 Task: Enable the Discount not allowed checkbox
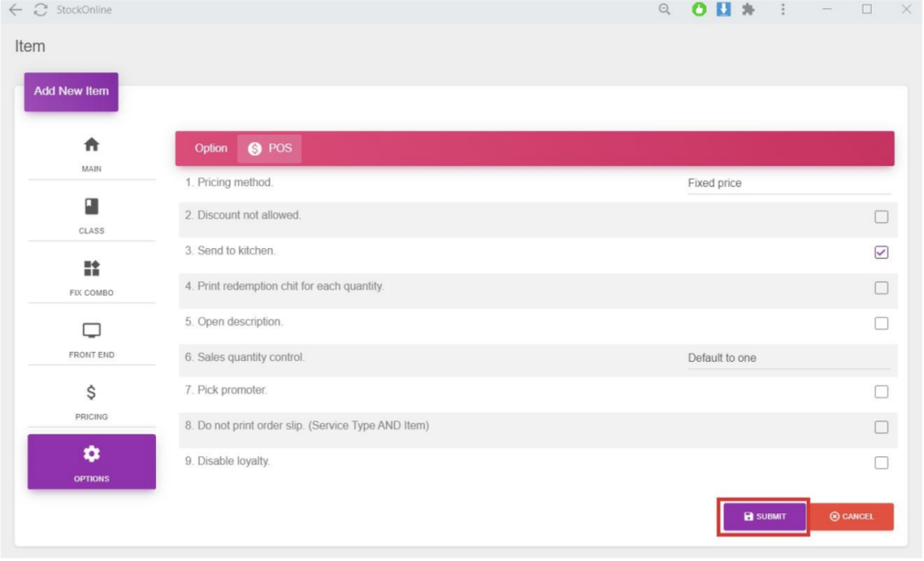(881, 217)
